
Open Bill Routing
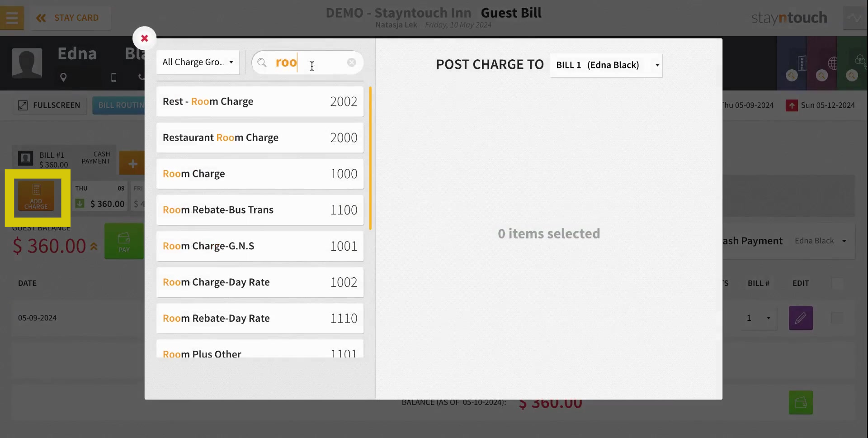119,105
